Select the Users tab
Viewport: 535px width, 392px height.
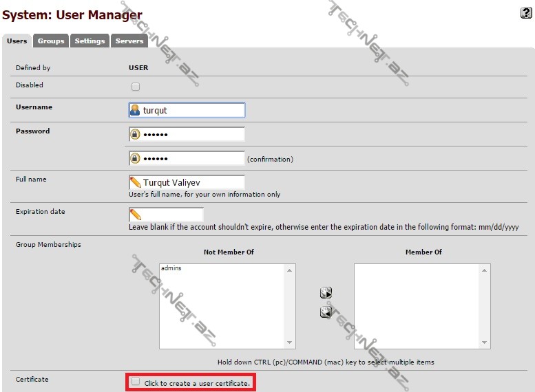pyautogui.click(x=17, y=41)
